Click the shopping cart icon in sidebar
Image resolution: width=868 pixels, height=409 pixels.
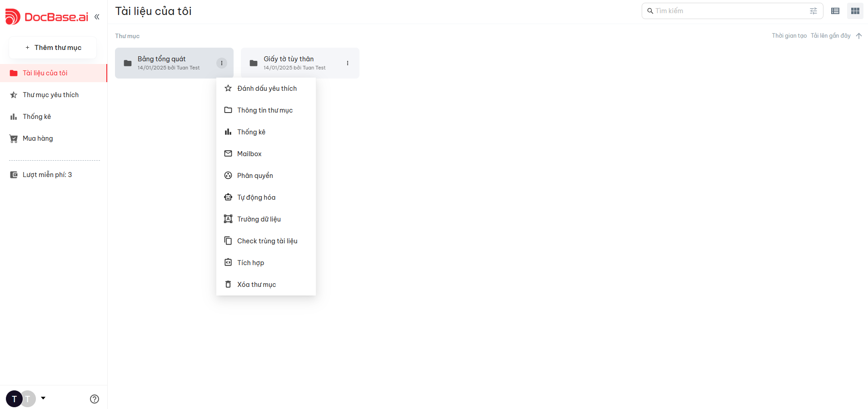[14, 138]
